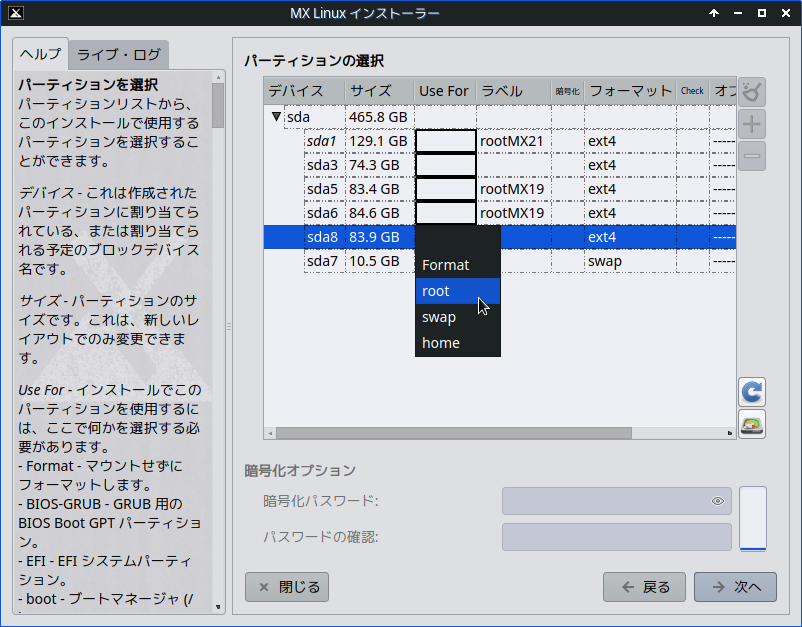802x627 pixels.
Task: Open Use For dropdown for sda5
Action: click(x=445, y=189)
